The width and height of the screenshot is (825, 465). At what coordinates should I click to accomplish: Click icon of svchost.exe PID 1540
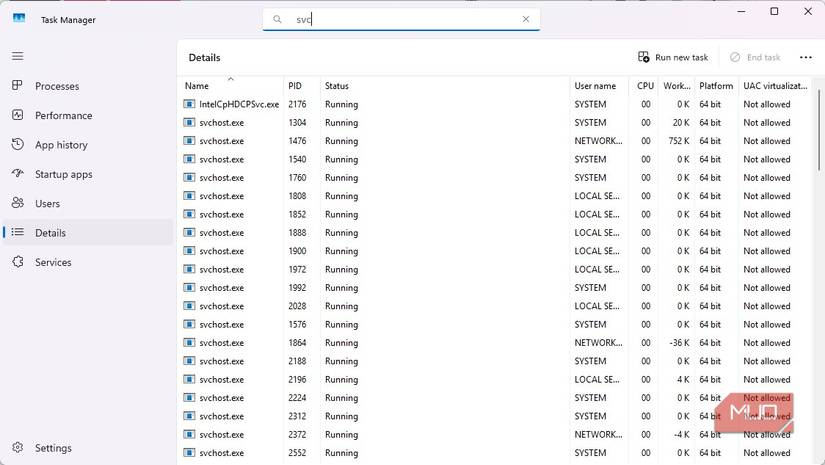189,159
